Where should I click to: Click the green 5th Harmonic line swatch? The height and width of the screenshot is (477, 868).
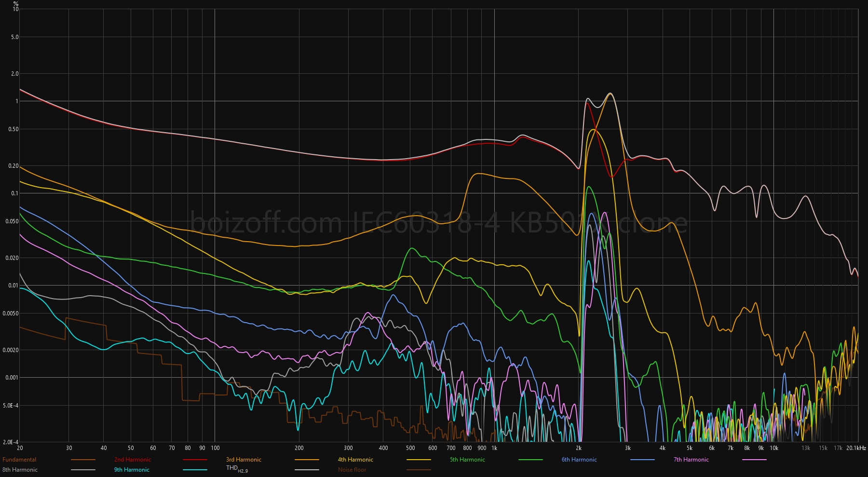tap(530, 460)
